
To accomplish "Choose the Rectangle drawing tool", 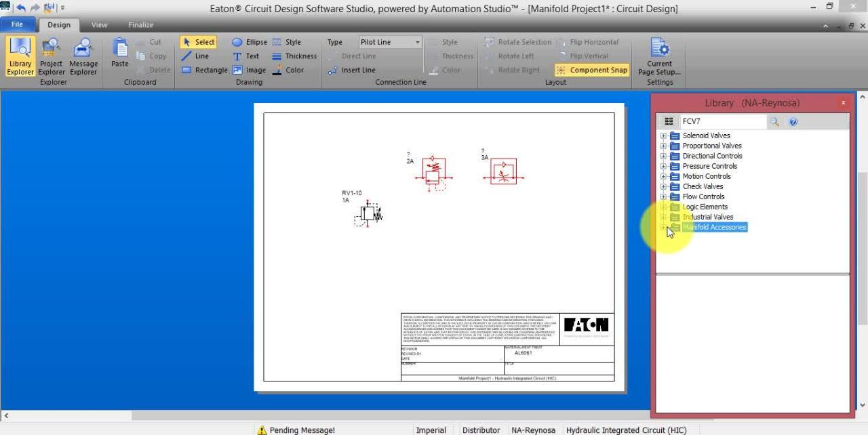I will (204, 70).
